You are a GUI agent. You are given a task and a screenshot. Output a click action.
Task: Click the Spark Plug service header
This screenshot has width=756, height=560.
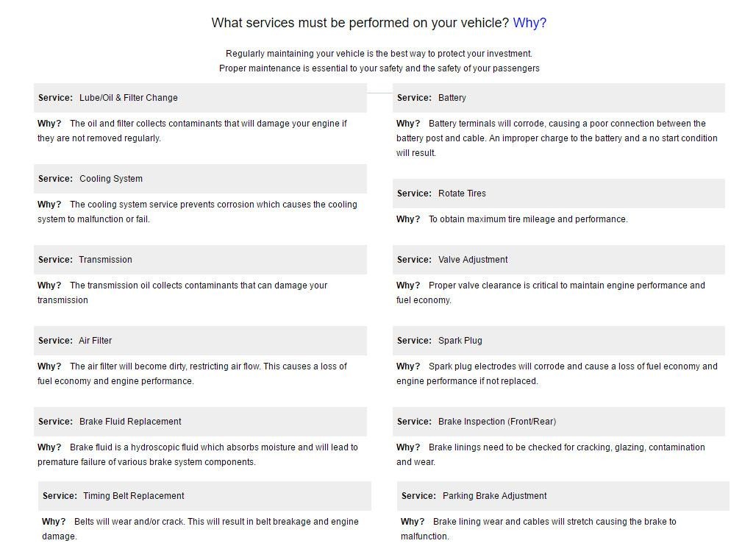[559, 341]
